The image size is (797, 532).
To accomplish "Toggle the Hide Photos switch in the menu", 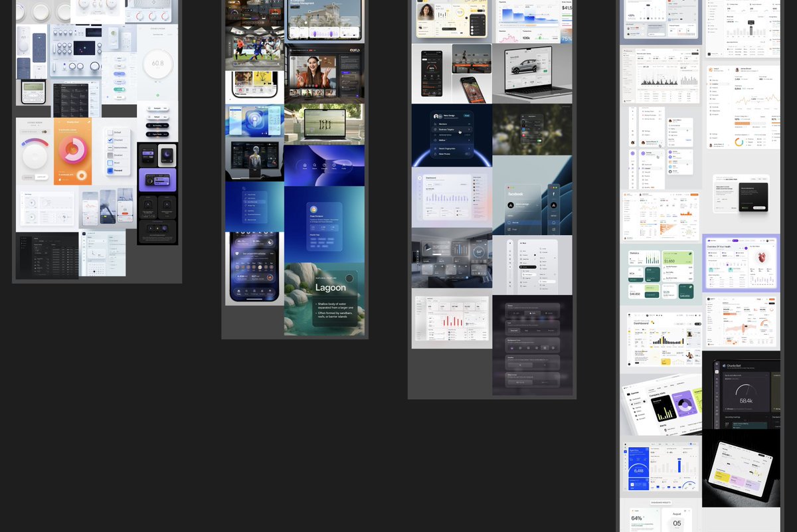I will pos(468,154).
